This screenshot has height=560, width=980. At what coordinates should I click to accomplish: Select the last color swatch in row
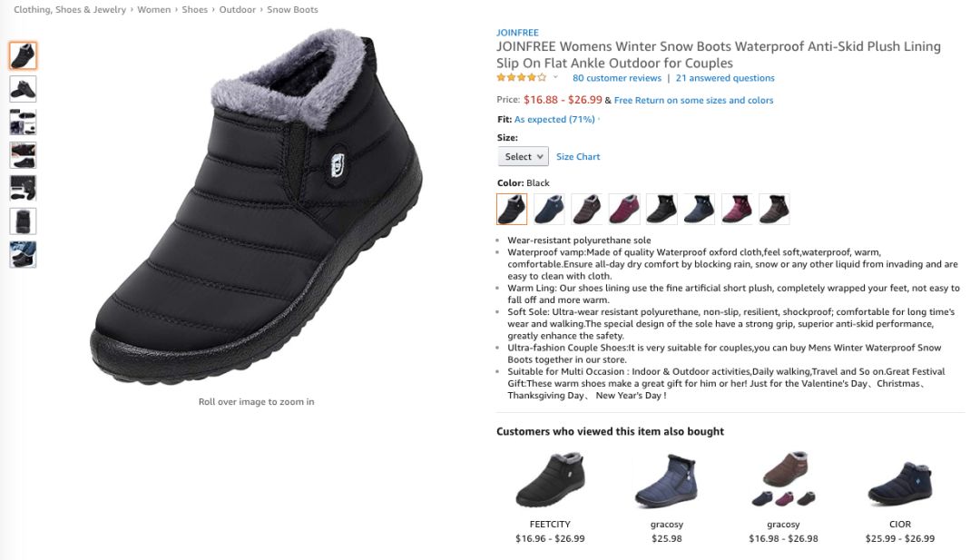[774, 209]
